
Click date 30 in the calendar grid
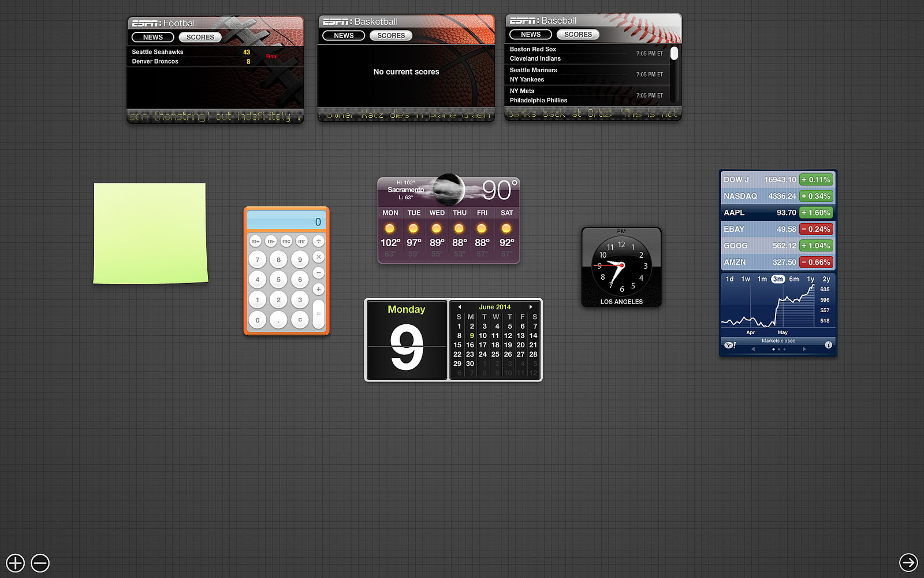pos(470,364)
